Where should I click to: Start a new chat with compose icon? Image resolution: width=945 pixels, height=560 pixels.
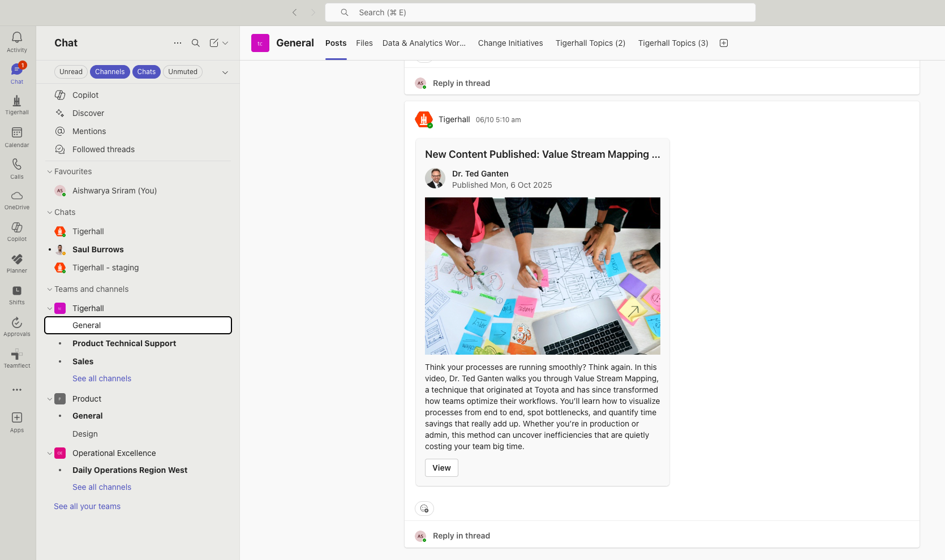pos(214,43)
